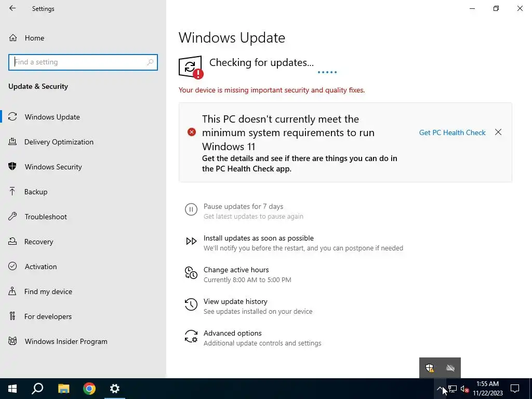Go back using the Settings back arrow
The image size is (532, 399).
tap(12, 8)
